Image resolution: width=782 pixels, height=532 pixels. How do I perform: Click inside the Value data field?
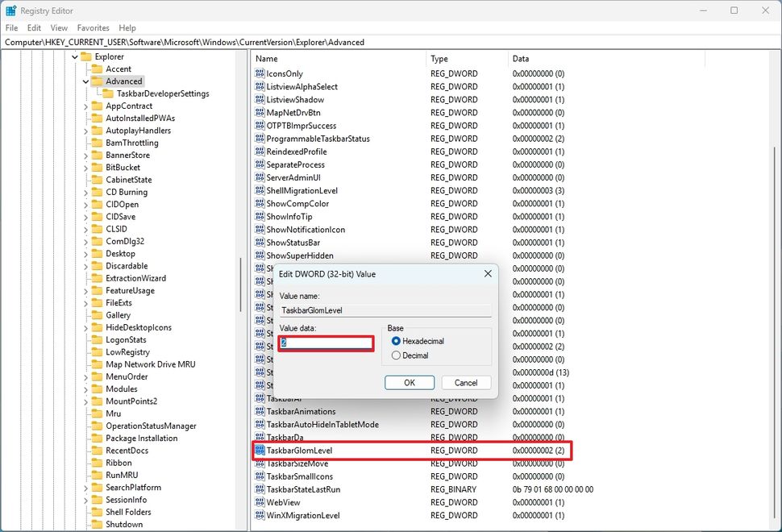[325, 343]
